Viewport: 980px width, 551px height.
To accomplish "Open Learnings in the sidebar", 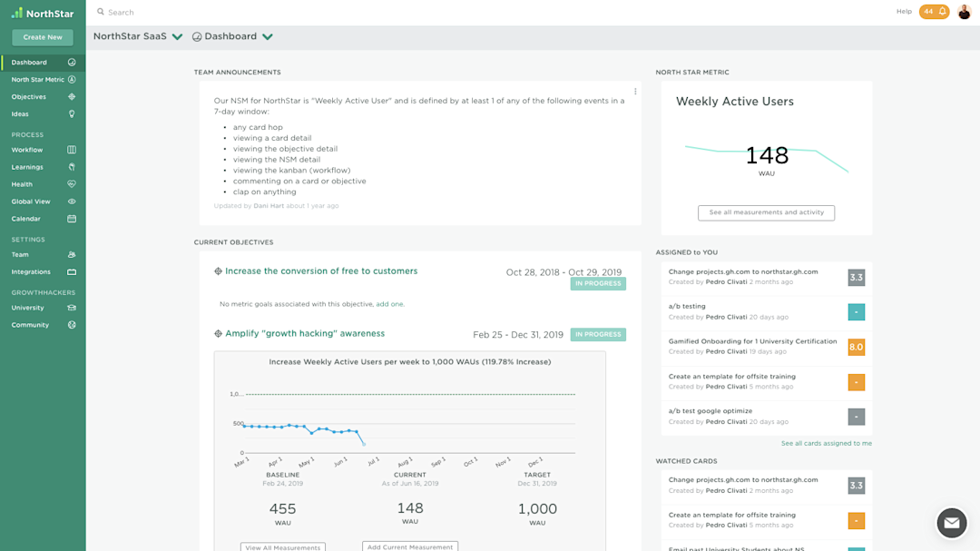I will pyautogui.click(x=44, y=167).
